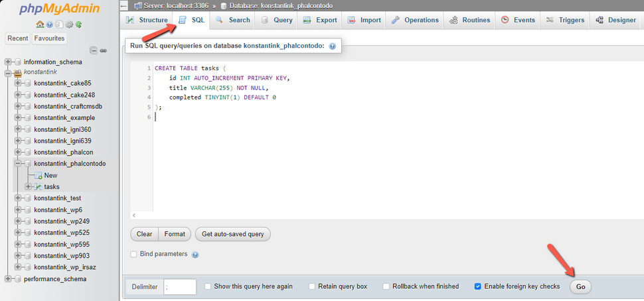Expand konstantink_cake248 database node

[18, 95]
